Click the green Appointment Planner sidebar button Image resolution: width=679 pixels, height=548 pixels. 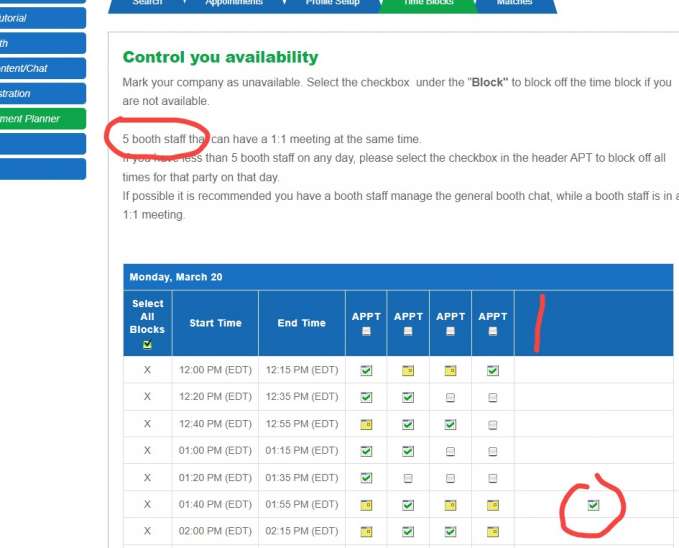42,118
